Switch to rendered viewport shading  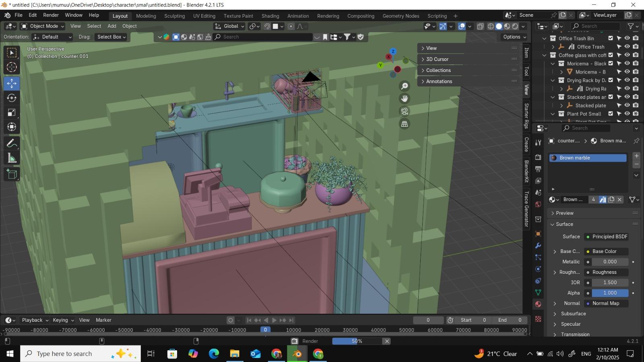coord(515,26)
